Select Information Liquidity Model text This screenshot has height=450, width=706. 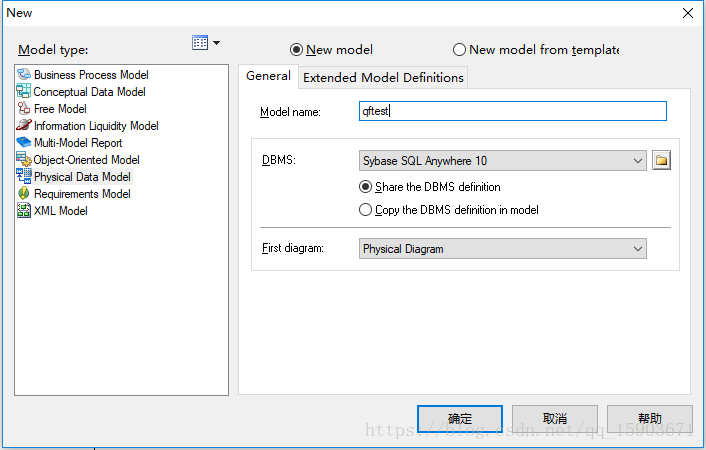click(x=96, y=126)
